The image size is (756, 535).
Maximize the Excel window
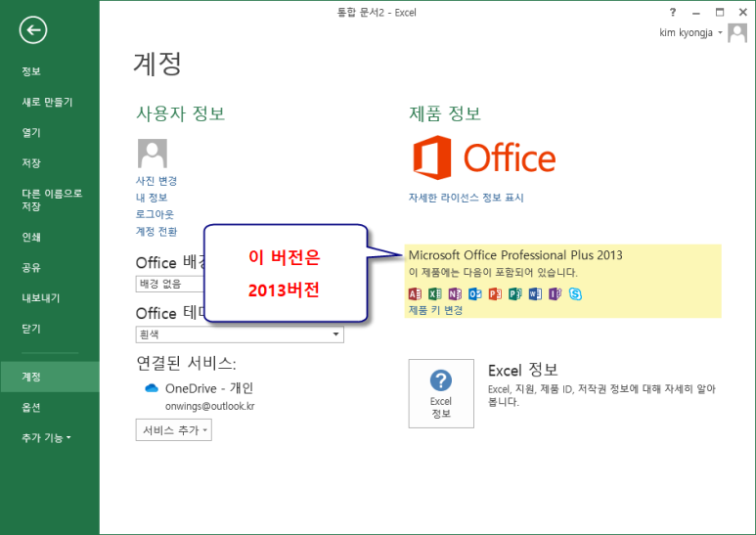pyautogui.click(x=720, y=12)
